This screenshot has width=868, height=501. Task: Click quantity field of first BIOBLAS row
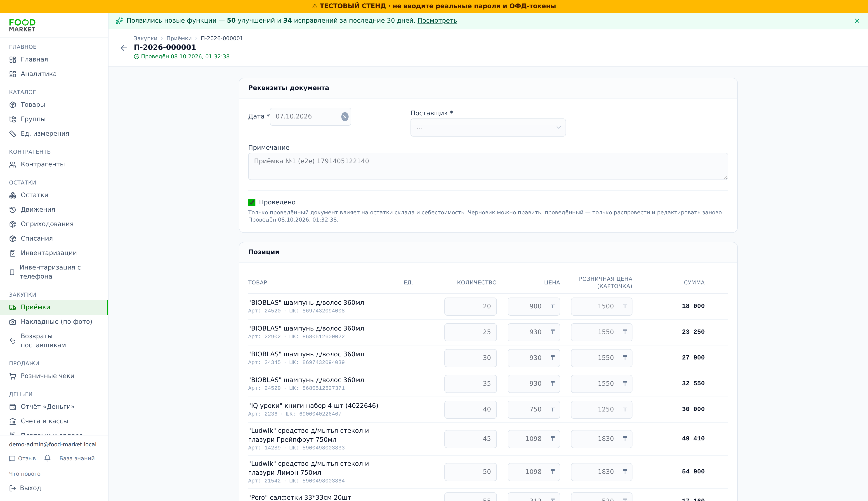click(x=470, y=306)
